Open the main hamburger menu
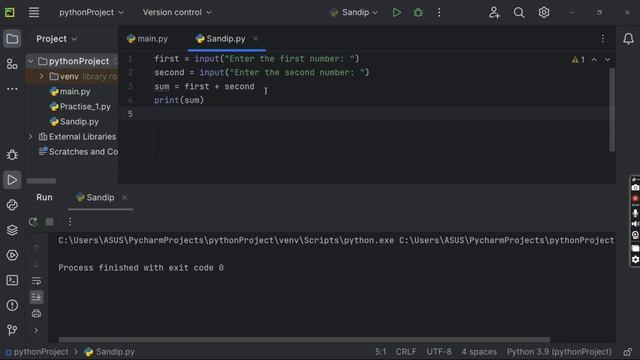 click(x=34, y=13)
